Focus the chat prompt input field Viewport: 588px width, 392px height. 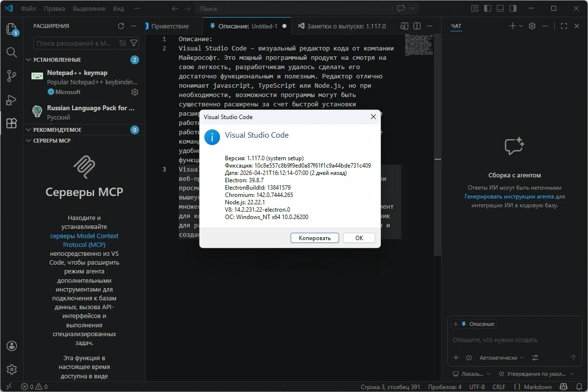coord(514,340)
